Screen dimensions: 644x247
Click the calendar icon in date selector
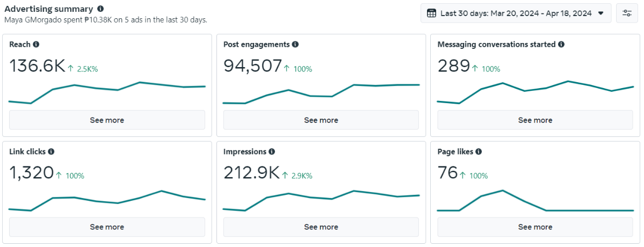coord(431,13)
